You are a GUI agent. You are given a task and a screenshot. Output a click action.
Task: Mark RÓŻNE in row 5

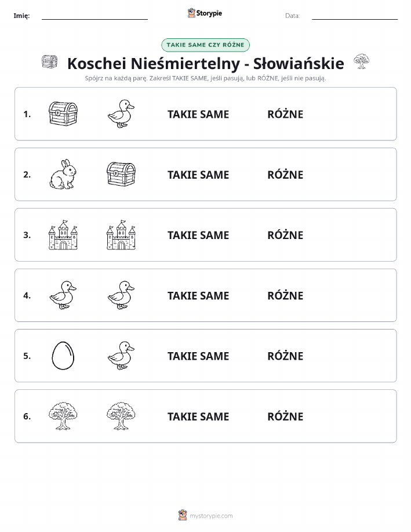point(285,356)
